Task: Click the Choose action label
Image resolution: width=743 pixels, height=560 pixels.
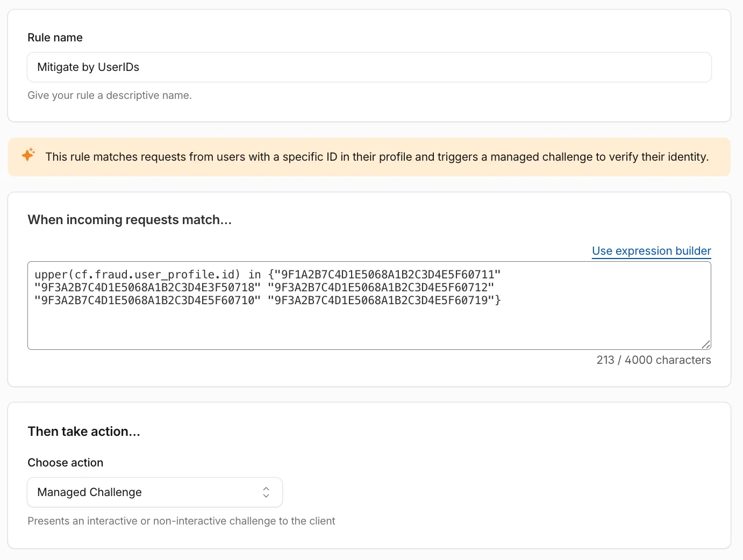Action: pyautogui.click(x=65, y=463)
